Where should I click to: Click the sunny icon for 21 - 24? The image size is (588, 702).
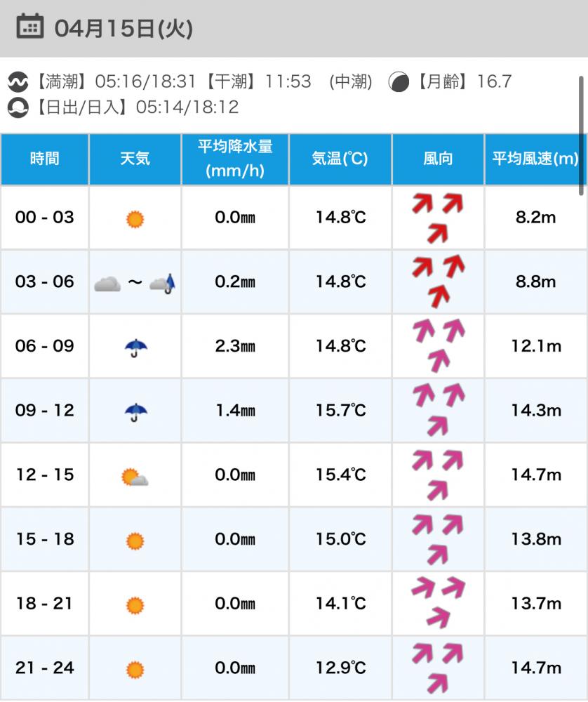135,669
